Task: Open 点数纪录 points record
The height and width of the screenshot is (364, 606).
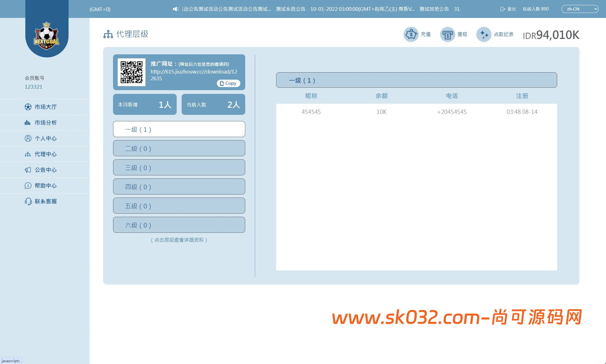Action: tap(484, 34)
